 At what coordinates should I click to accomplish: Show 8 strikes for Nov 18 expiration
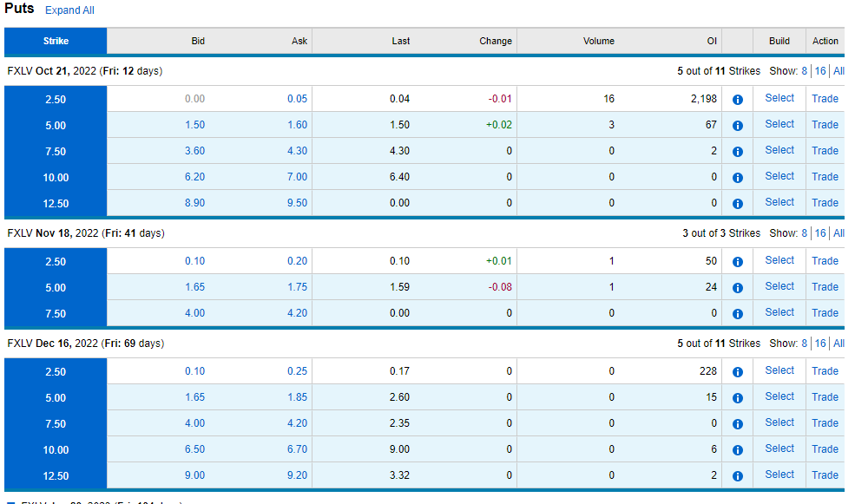[x=804, y=233]
